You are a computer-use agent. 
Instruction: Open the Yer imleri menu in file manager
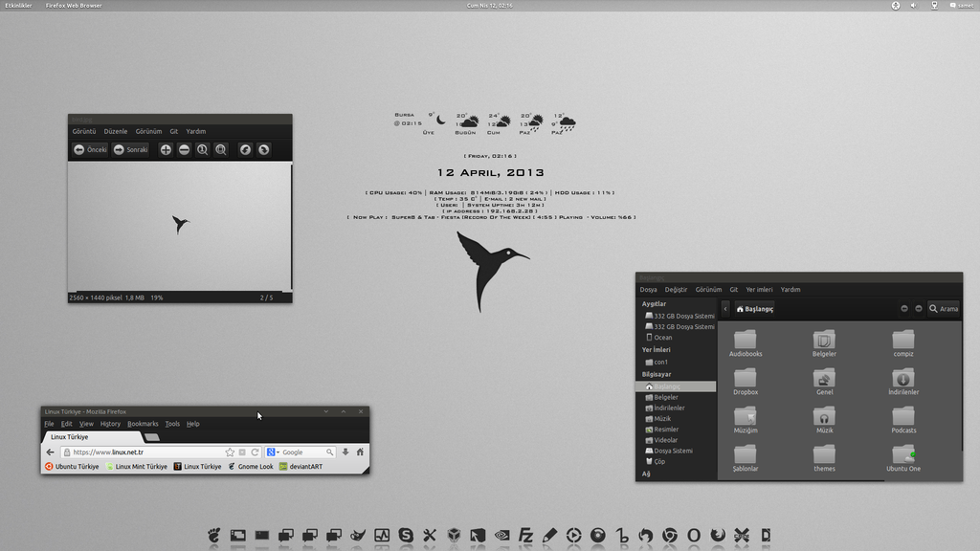tap(759, 289)
